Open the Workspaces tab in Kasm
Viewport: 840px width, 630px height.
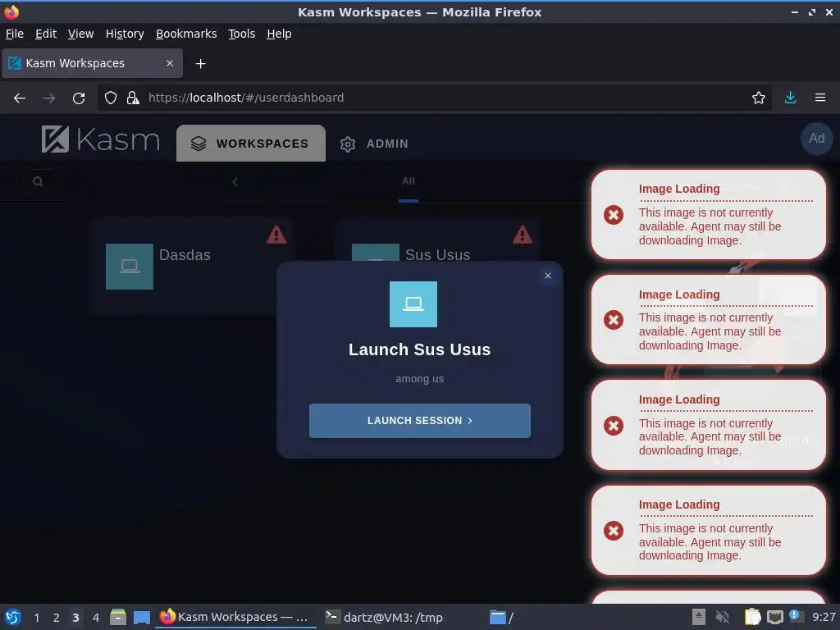(251, 144)
